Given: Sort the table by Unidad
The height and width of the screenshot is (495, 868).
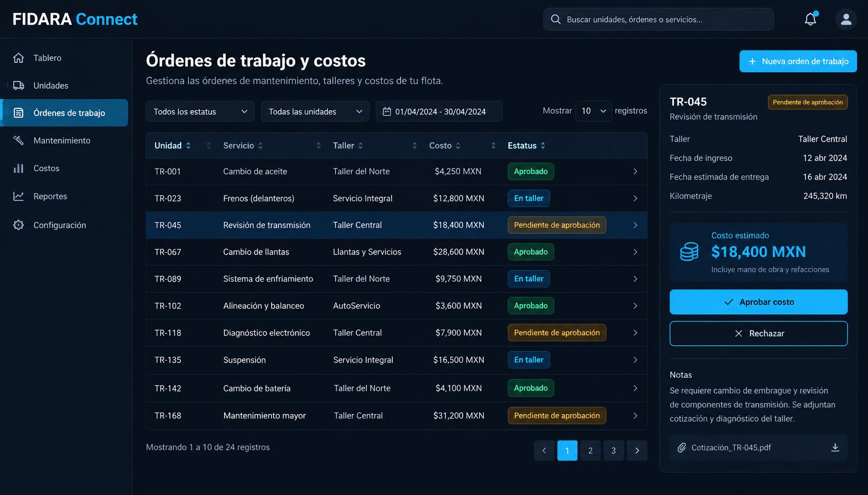Looking at the screenshot, I should (x=173, y=145).
